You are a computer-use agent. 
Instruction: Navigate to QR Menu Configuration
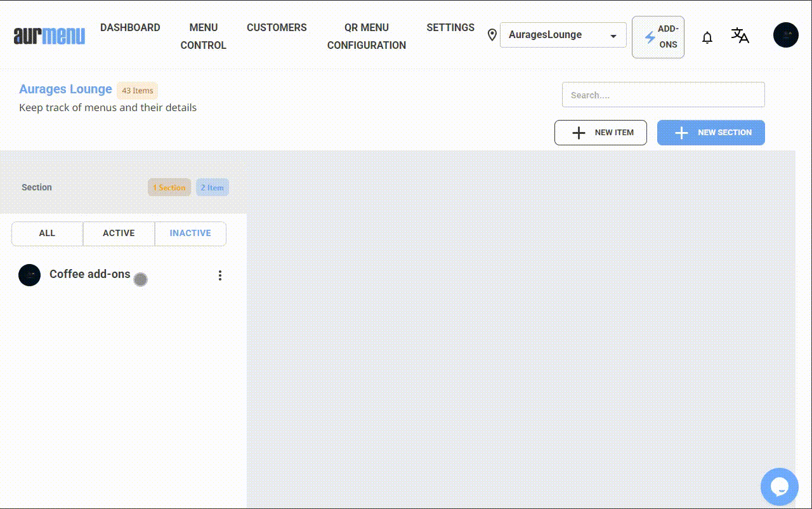(x=366, y=36)
